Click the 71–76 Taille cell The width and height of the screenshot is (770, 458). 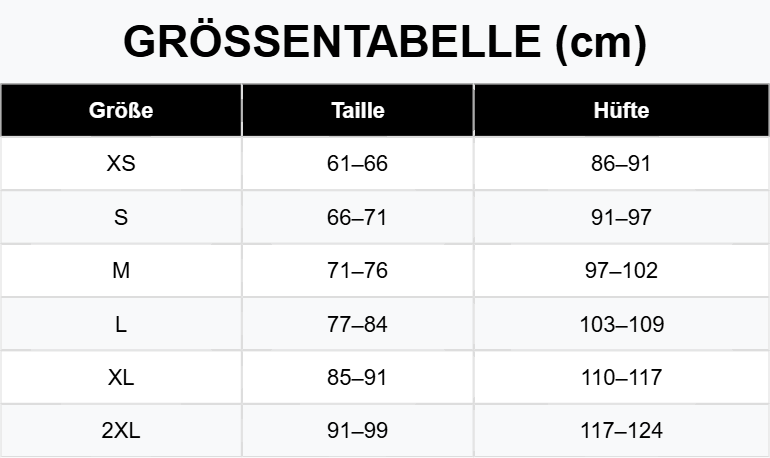coord(357,270)
